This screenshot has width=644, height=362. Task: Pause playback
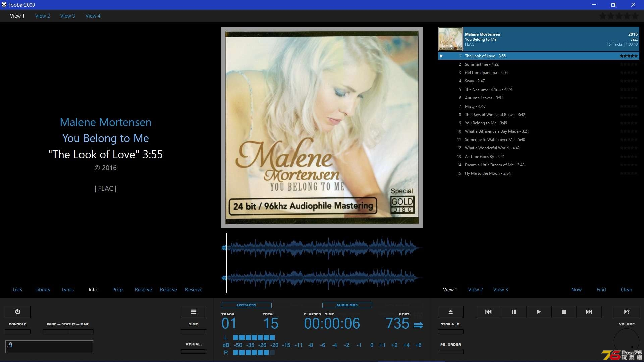[514, 312]
